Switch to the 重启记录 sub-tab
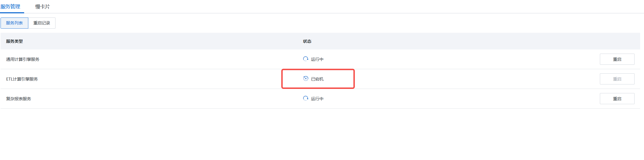The width and height of the screenshot is (644, 160). 42,23
